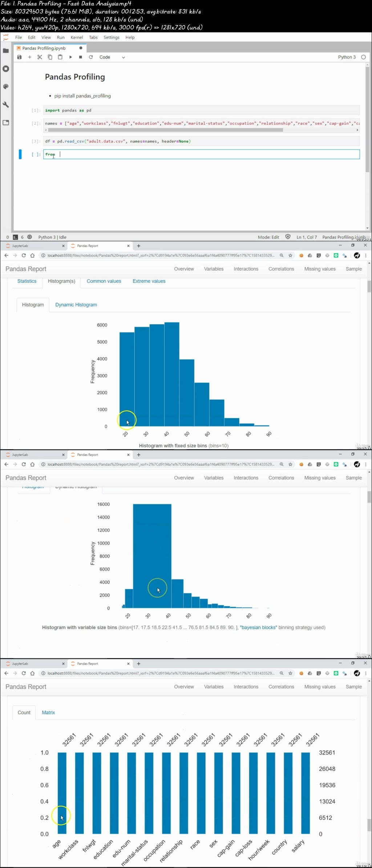Screen dimensions: 372x868
Task: Open the Settings menu
Action: 112,37
